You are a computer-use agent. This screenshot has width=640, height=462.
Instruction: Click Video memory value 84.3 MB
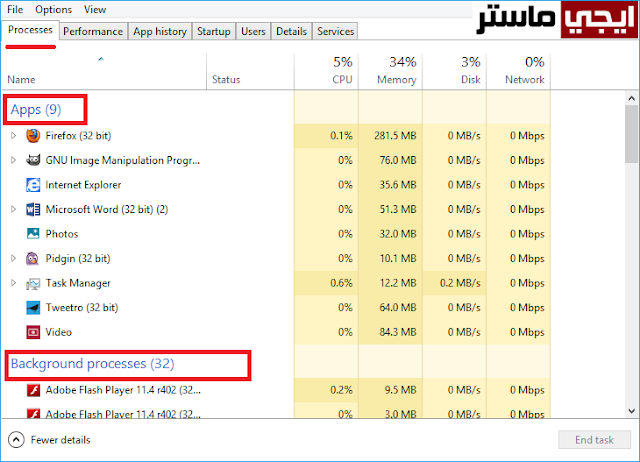(x=398, y=332)
